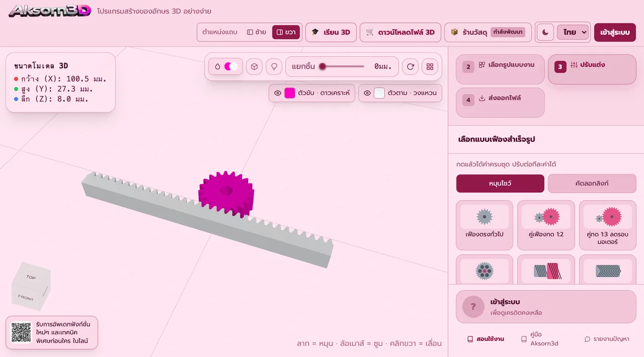644x357 pixels.
Task: Go to step 3 ปรับแต่ง tab
Action: click(592, 69)
